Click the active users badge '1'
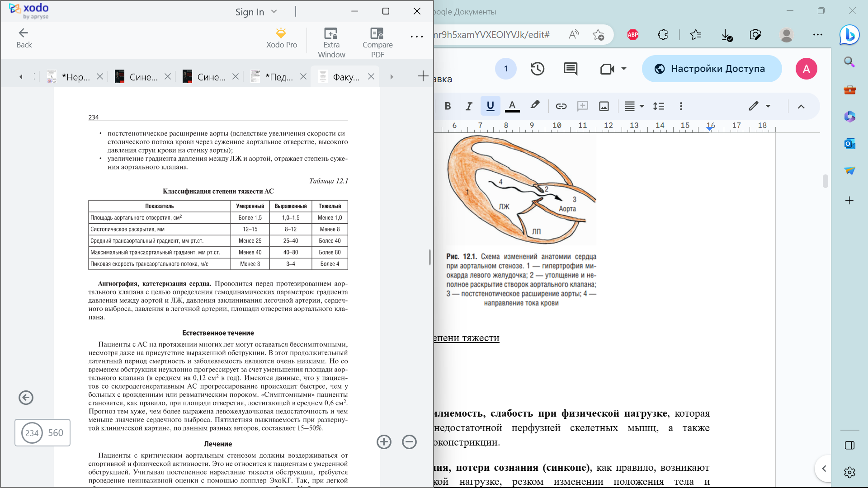 tap(506, 69)
